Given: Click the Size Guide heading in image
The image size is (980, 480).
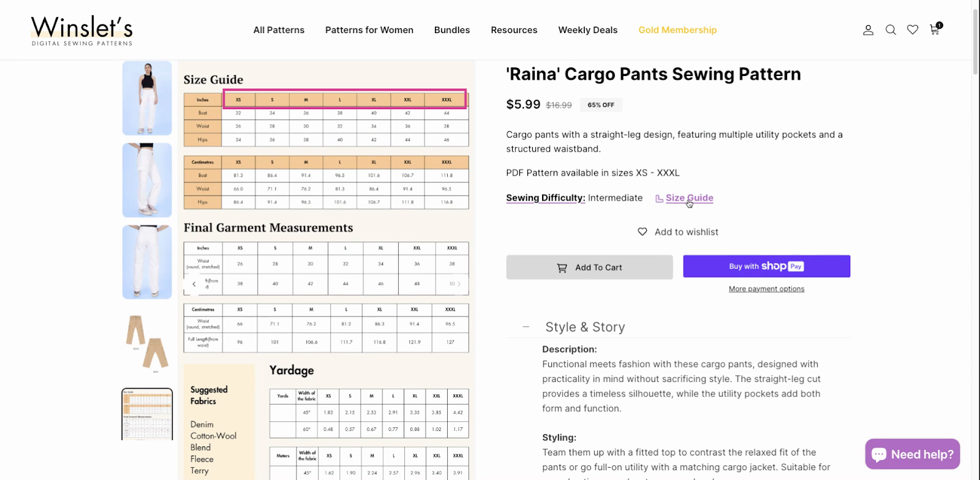Looking at the screenshot, I should coord(213,80).
